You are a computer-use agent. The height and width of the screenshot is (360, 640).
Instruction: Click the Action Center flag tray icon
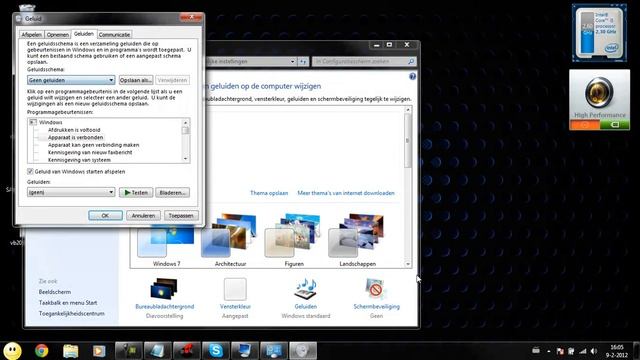pyautogui.click(x=560, y=351)
